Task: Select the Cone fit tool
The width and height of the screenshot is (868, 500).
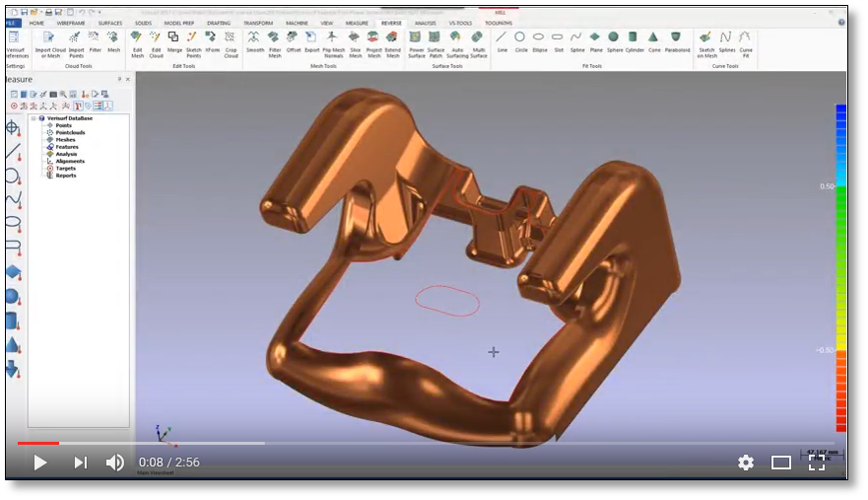Action: 654,42
